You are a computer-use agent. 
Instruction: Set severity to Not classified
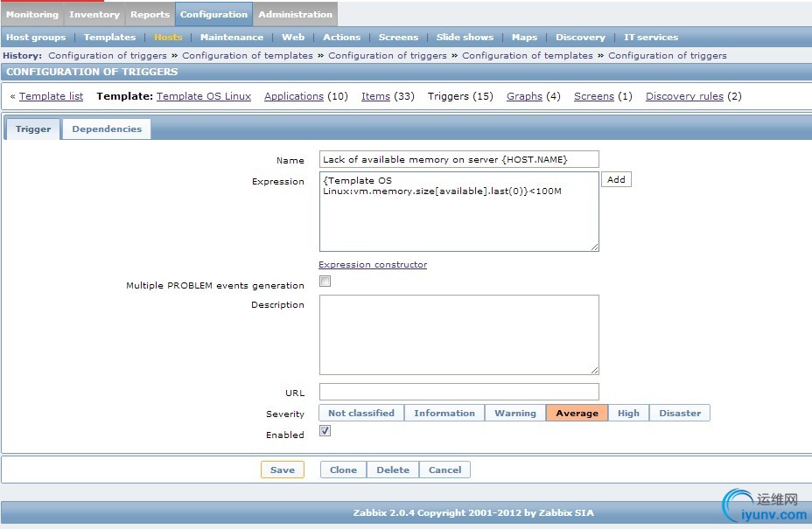361,413
